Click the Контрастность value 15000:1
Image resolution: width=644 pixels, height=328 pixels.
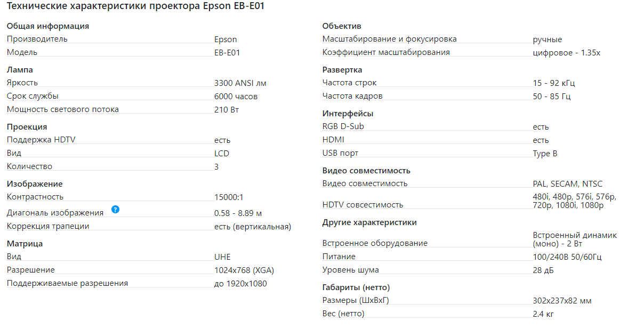coord(229,197)
